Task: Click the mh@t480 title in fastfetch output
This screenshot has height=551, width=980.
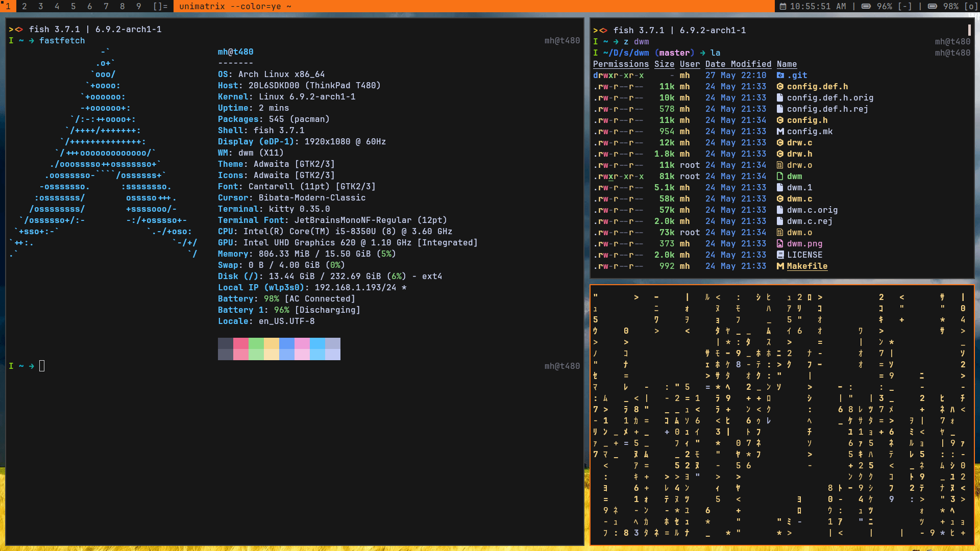Action: [x=235, y=52]
